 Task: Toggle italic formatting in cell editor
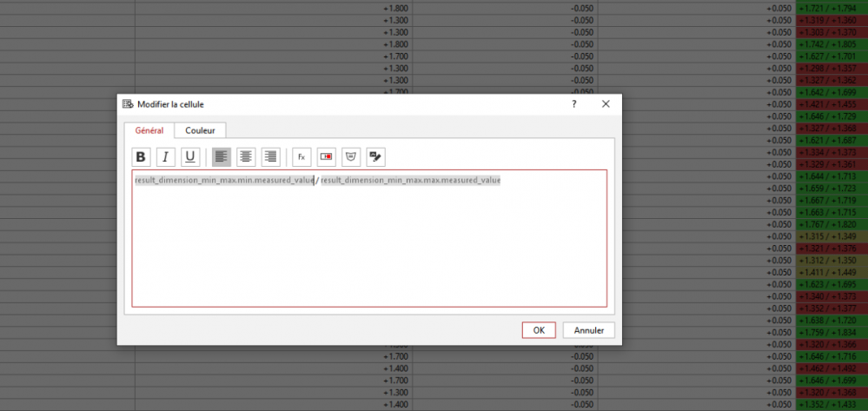165,157
